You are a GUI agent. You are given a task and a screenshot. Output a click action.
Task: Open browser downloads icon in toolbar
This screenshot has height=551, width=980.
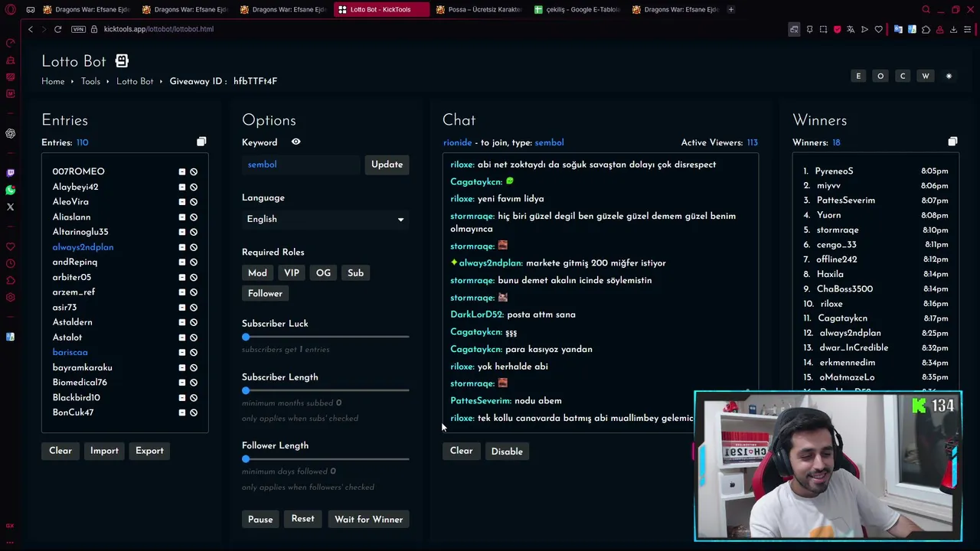click(x=953, y=29)
